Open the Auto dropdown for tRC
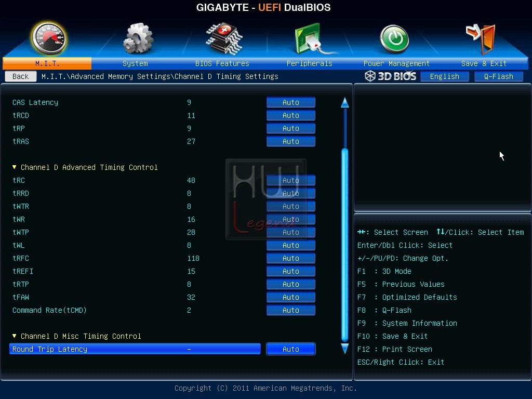The height and width of the screenshot is (399, 532). (291, 180)
